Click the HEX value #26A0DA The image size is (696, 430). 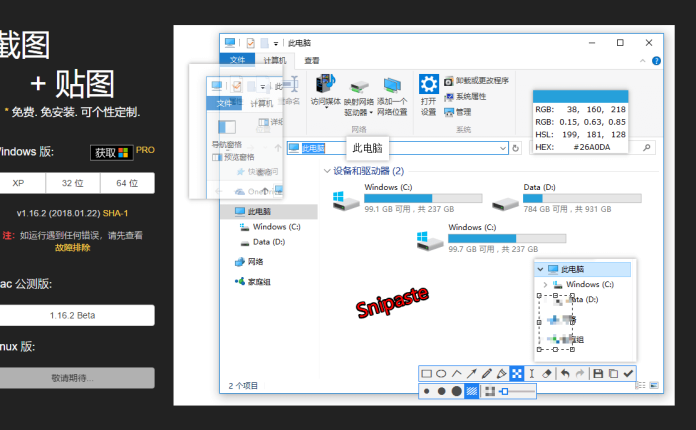pyautogui.click(x=592, y=147)
